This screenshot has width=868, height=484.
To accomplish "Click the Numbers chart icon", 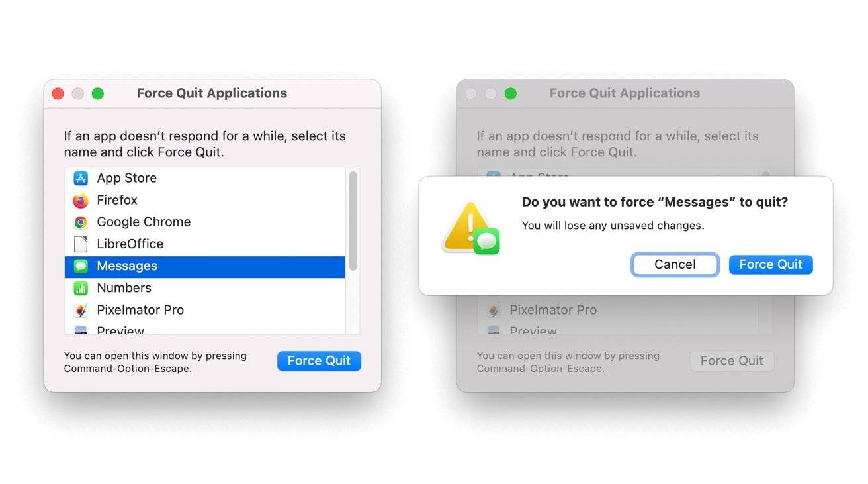I will tap(79, 287).
